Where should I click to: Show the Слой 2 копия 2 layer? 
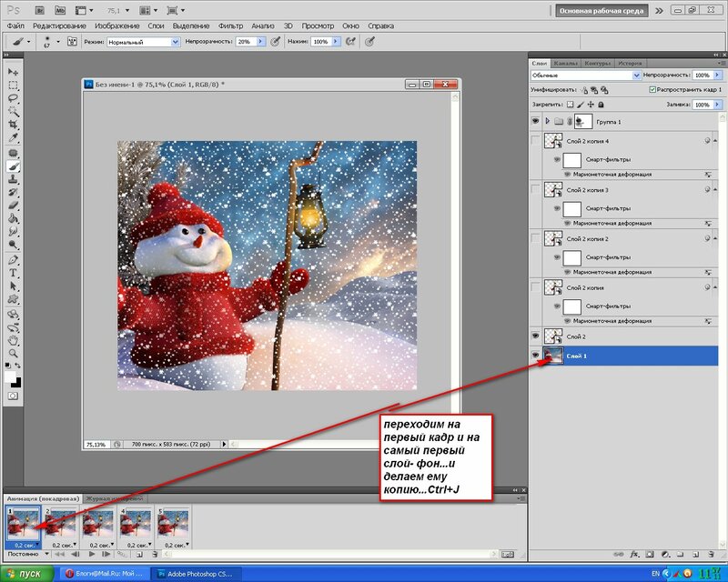coord(535,238)
